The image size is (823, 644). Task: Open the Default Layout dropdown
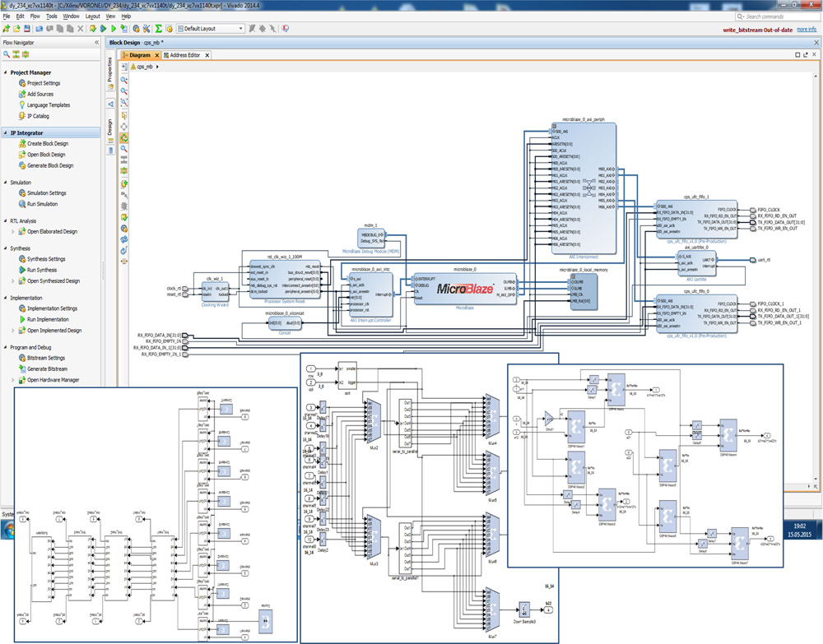coord(211,29)
